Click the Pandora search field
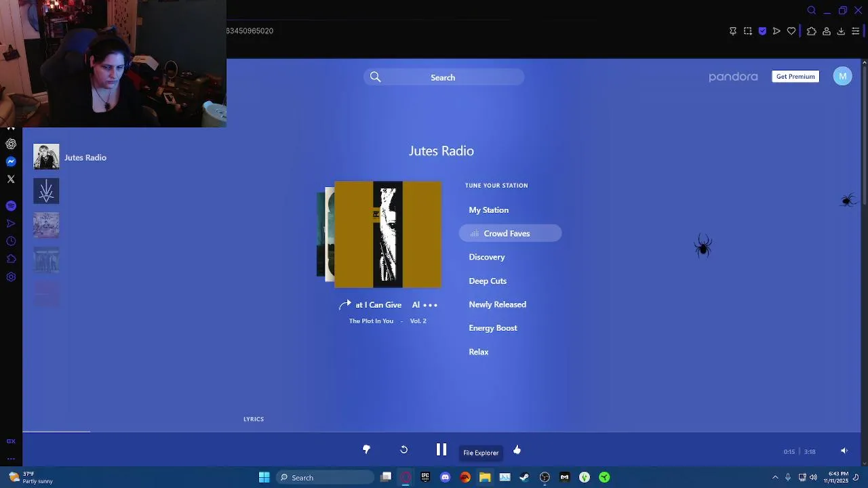Image resolution: width=868 pixels, height=488 pixels. click(443, 77)
